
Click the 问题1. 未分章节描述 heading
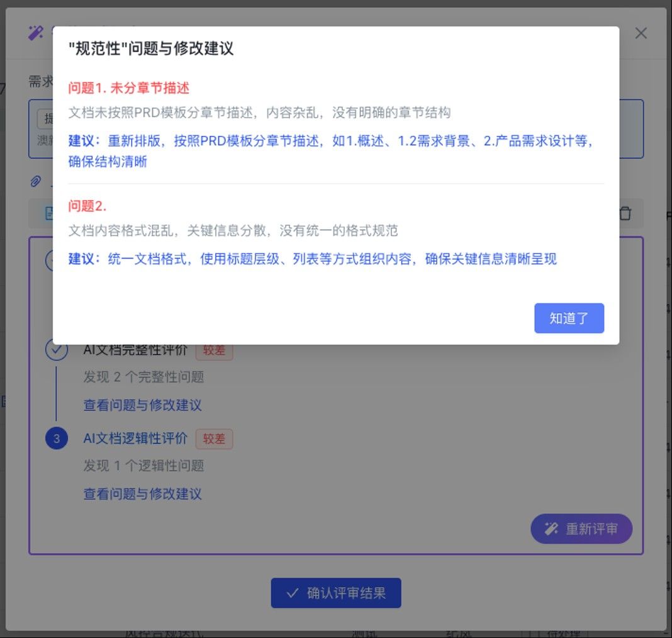pos(128,88)
